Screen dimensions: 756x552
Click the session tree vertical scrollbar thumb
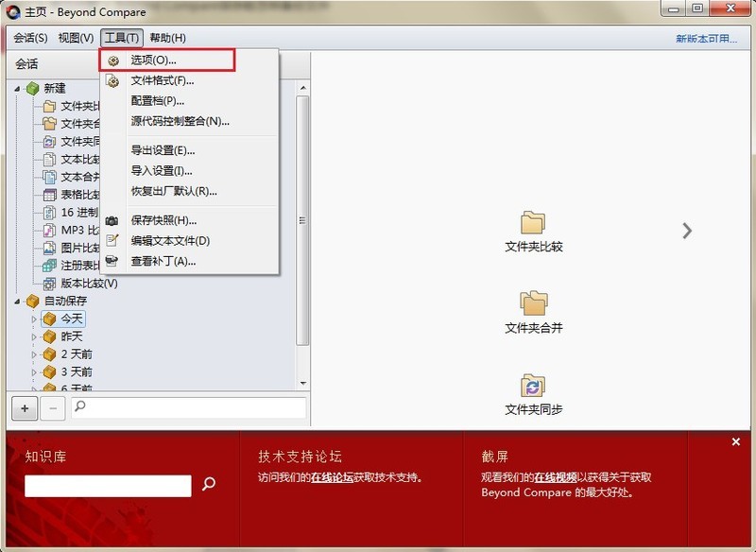302,220
